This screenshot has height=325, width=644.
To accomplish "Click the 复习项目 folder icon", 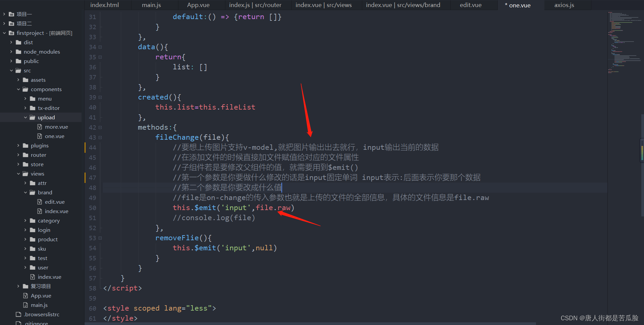I will point(25,286).
